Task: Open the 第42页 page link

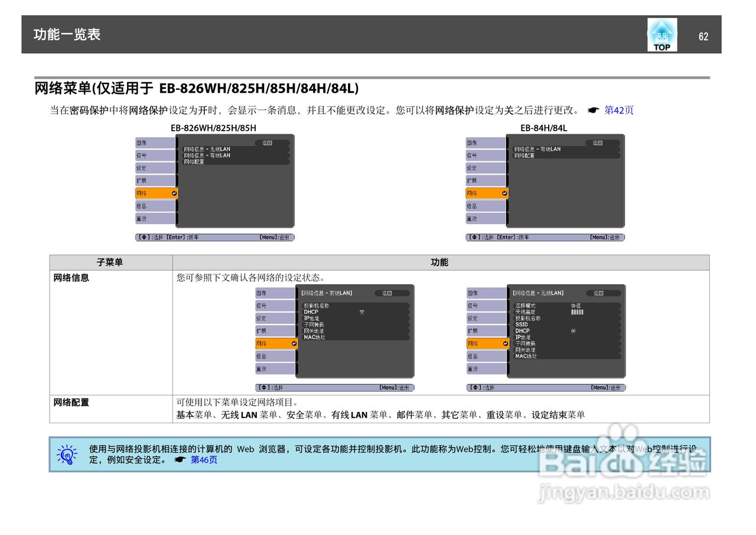Action: (x=618, y=110)
